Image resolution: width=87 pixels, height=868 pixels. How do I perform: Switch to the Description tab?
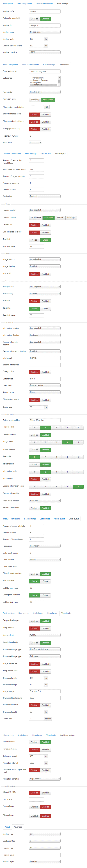point(8,4)
